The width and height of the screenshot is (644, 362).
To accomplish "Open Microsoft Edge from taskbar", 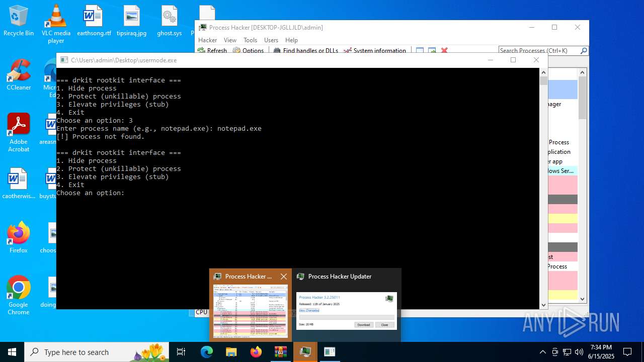I will pos(207,352).
